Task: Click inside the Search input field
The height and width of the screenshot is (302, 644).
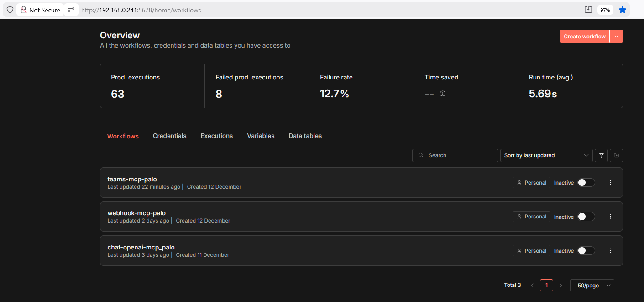Action: (456, 155)
